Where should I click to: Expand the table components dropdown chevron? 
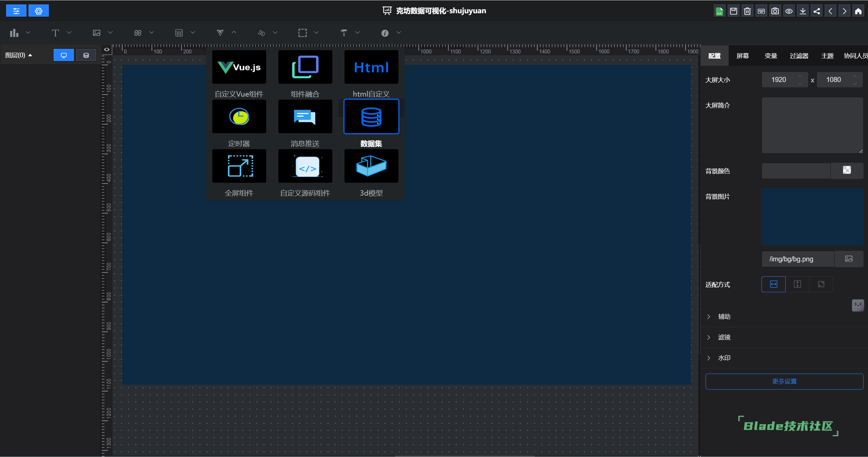(x=193, y=33)
